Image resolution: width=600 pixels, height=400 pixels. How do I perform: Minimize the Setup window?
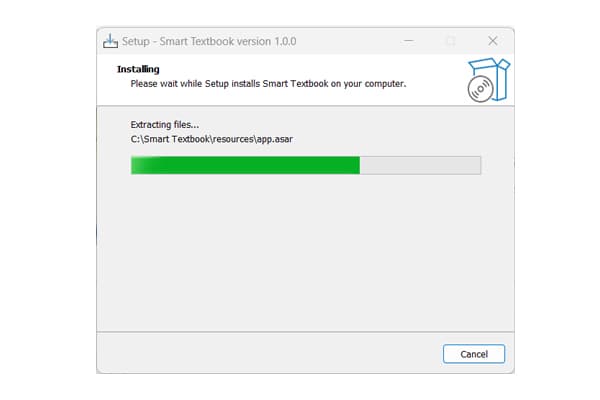pos(409,41)
